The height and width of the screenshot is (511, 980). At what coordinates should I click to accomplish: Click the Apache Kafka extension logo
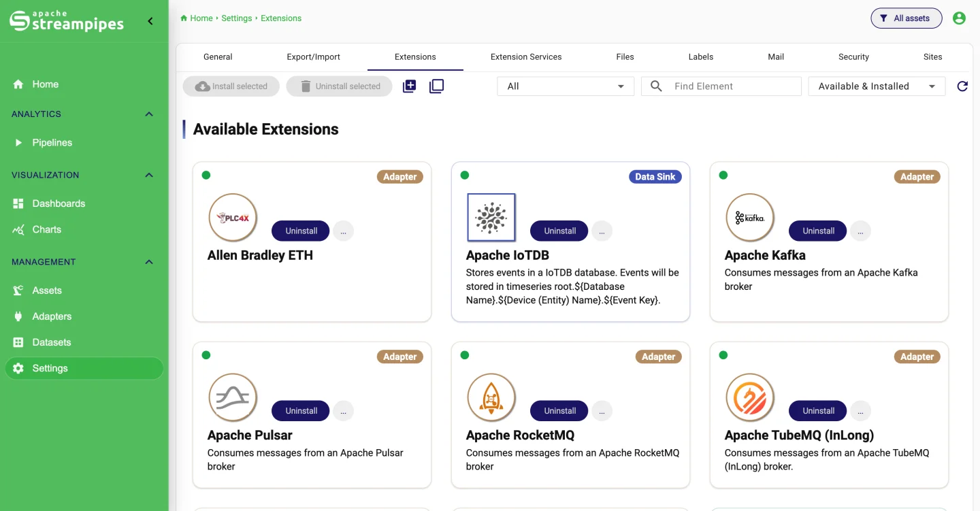[750, 218]
